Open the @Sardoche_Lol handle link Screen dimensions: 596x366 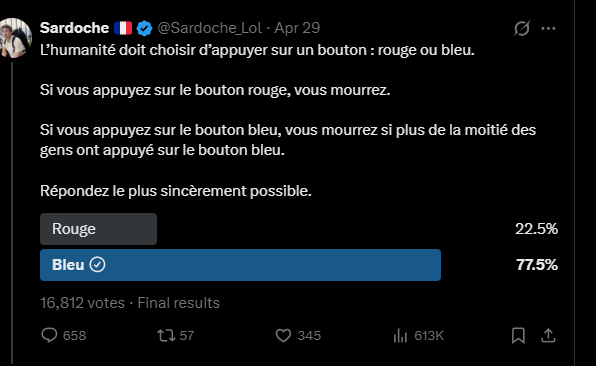click(209, 28)
